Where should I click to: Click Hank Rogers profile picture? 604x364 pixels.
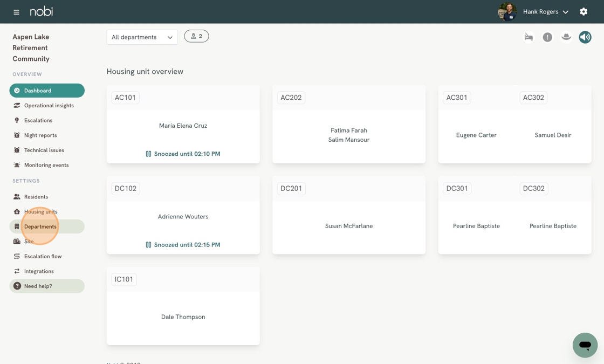click(x=507, y=12)
